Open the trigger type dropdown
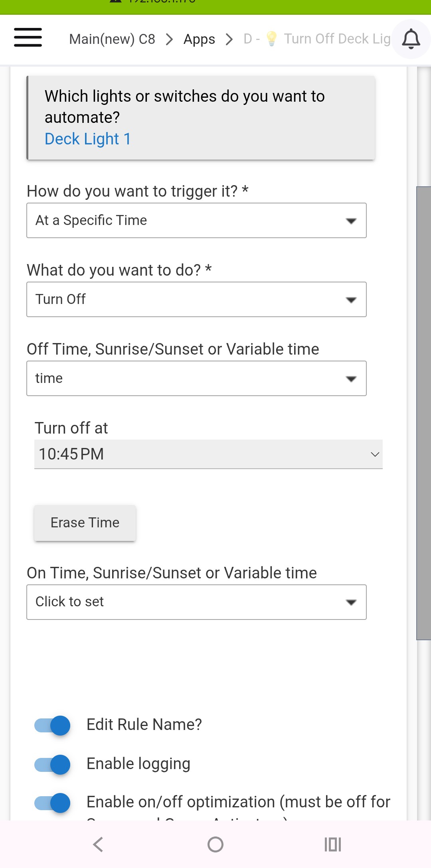Viewport: 431px width, 868px height. [196, 221]
